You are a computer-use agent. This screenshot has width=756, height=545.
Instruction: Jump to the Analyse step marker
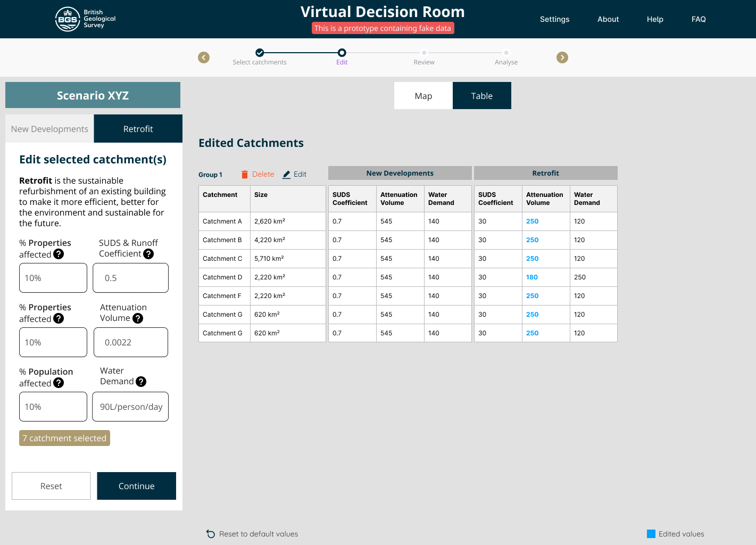tap(506, 53)
